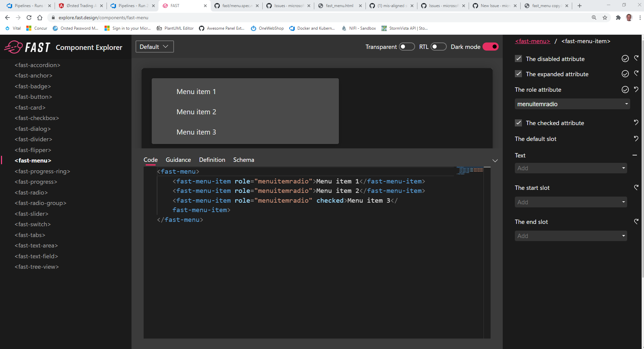This screenshot has width=644, height=349.
Task: Open the Default design system dropdown
Action: click(154, 47)
